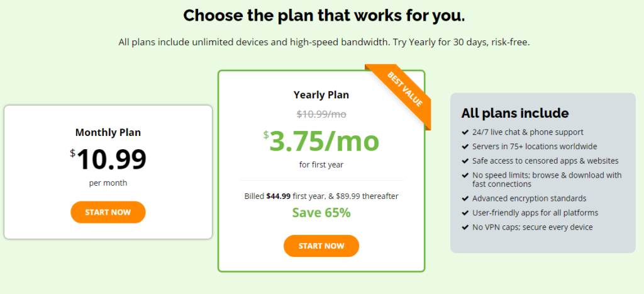The image size is (644, 294).
Task: Click checkmark next to User-friendly apps
Action: click(465, 213)
